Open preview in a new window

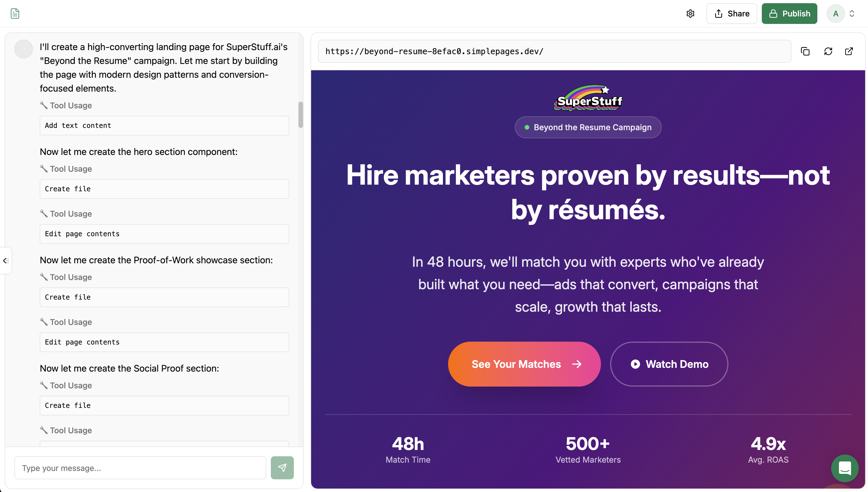(849, 51)
